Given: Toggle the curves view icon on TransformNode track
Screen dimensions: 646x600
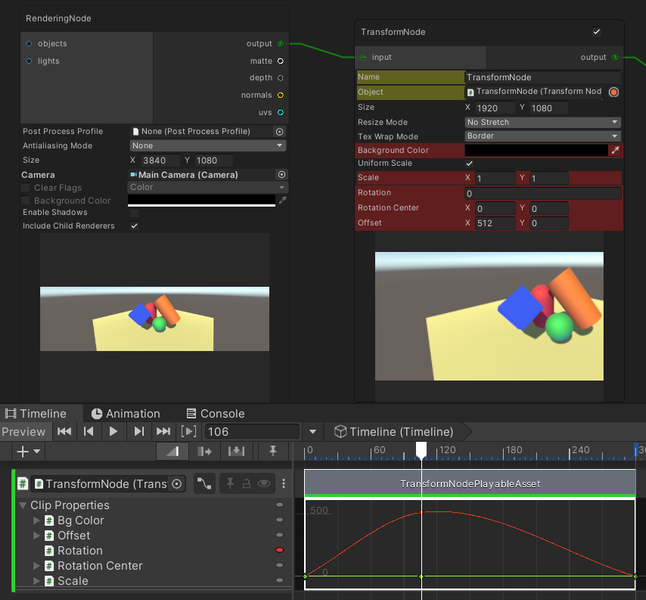Looking at the screenshot, I should 204,483.
